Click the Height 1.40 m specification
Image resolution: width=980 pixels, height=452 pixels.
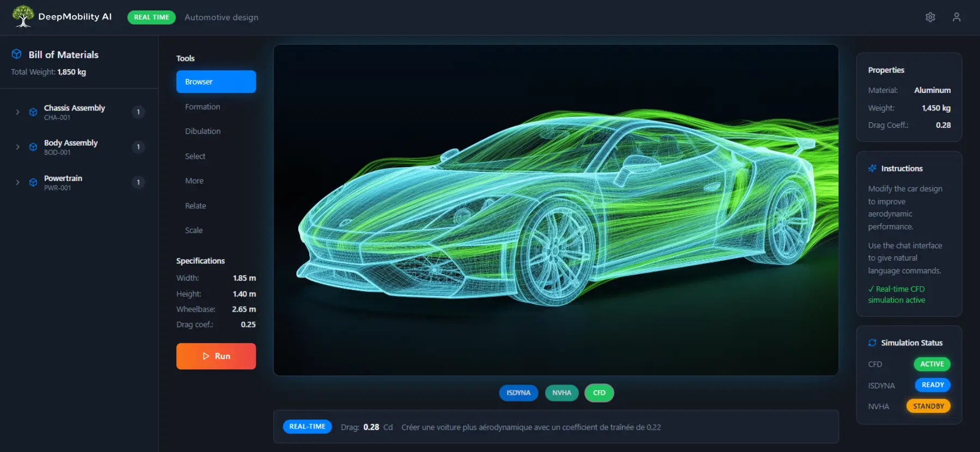tap(216, 294)
